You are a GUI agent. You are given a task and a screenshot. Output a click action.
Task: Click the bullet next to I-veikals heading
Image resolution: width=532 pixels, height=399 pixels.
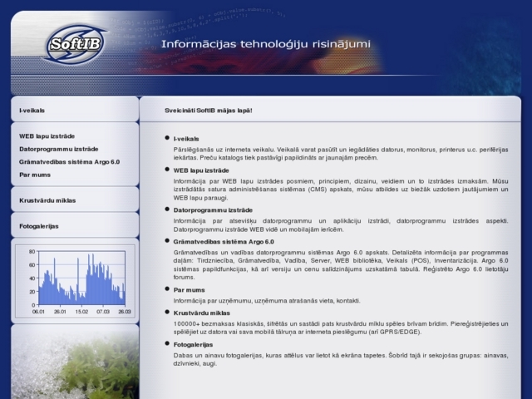click(x=166, y=138)
